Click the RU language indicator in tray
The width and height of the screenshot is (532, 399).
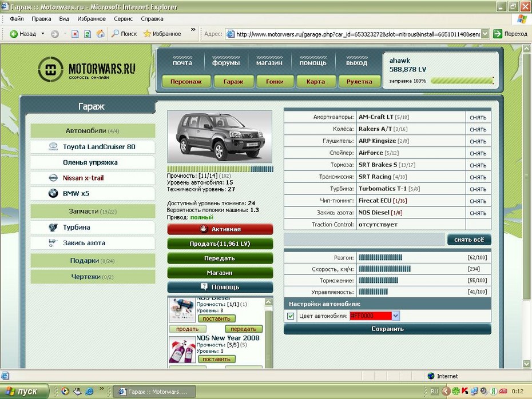click(x=434, y=392)
